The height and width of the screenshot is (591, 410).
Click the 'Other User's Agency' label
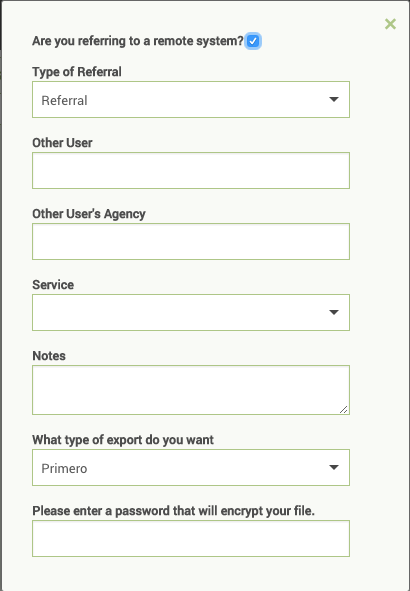tap(89, 214)
